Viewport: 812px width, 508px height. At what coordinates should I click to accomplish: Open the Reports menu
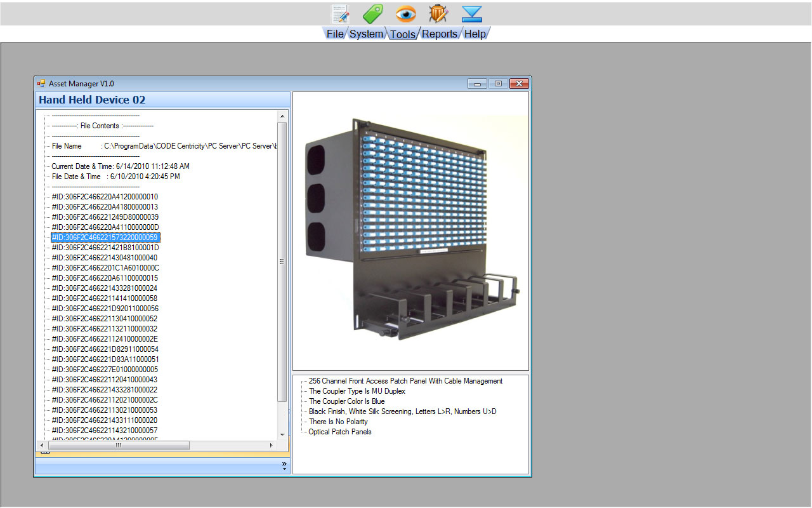pos(440,34)
